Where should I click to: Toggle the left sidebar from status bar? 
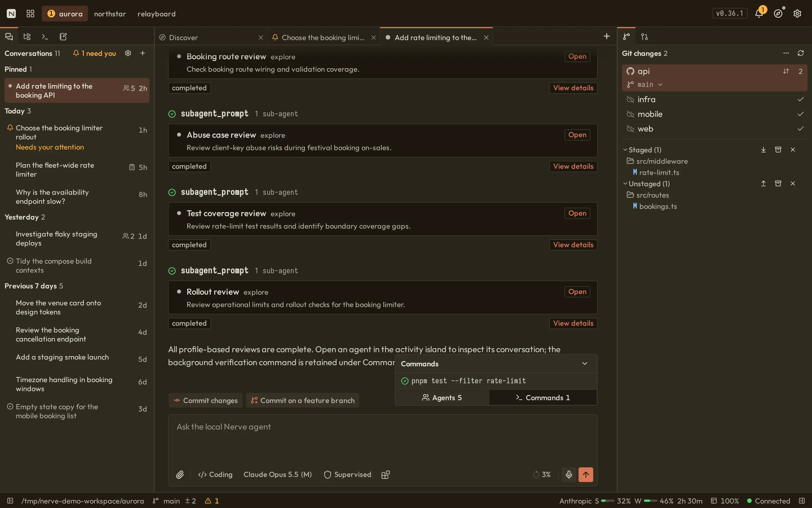[x=10, y=501]
